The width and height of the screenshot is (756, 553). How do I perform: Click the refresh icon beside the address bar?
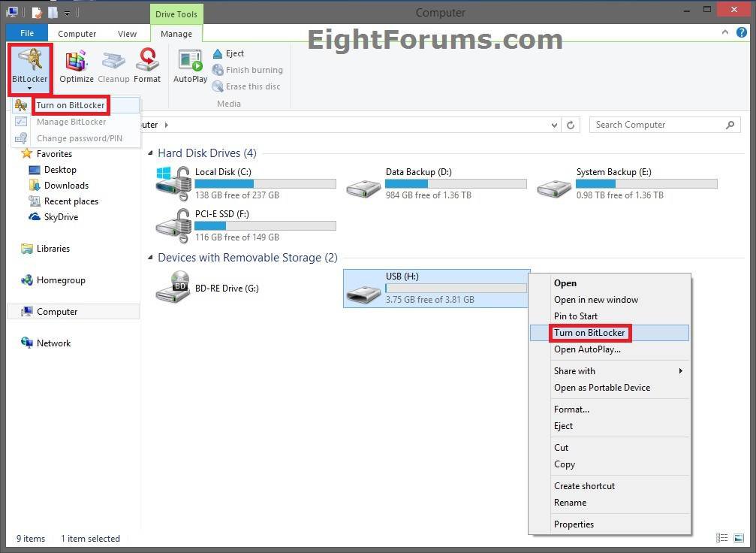(x=570, y=125)
